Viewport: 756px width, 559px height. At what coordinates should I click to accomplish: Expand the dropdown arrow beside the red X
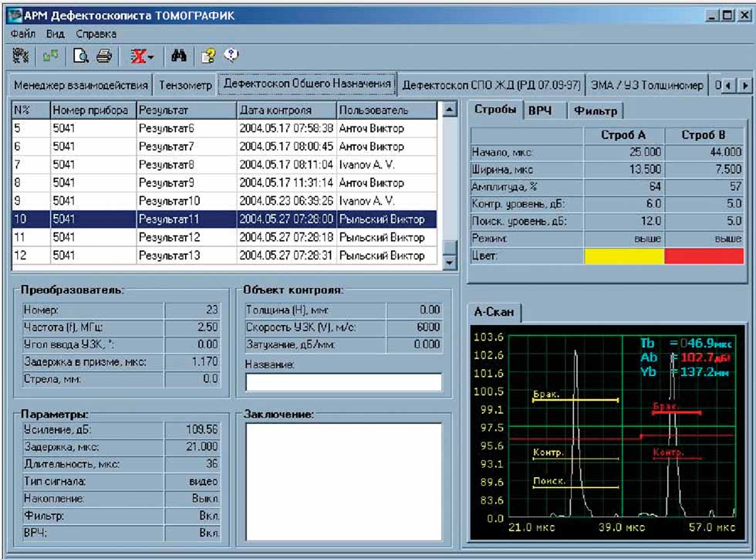[151, 57]
